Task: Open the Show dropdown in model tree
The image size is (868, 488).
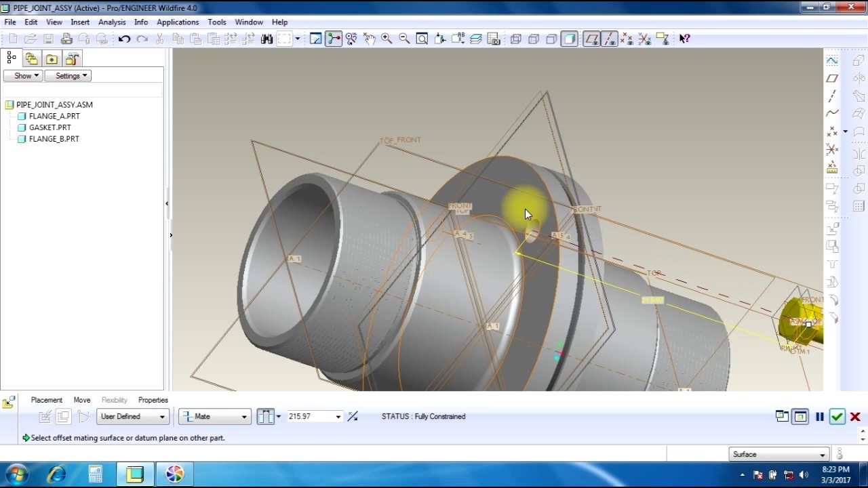Action: click(x=23, y=76)
